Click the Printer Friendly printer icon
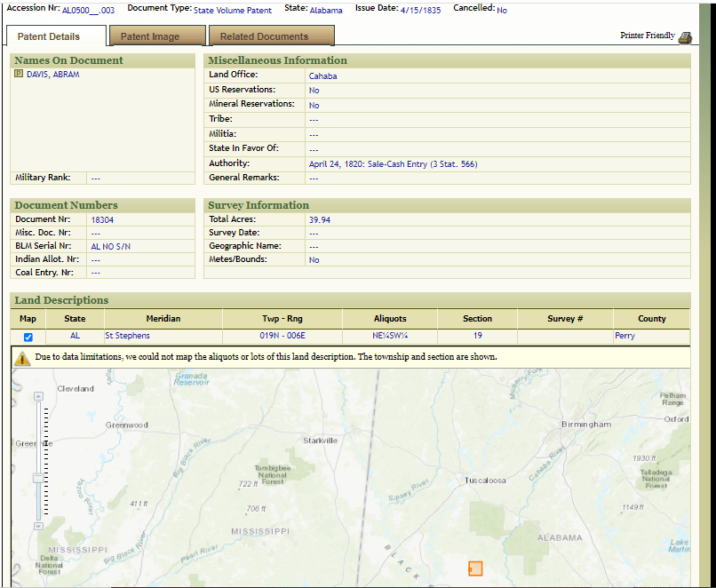This screenshot has height=588, width=716. (x=684, y=37)
